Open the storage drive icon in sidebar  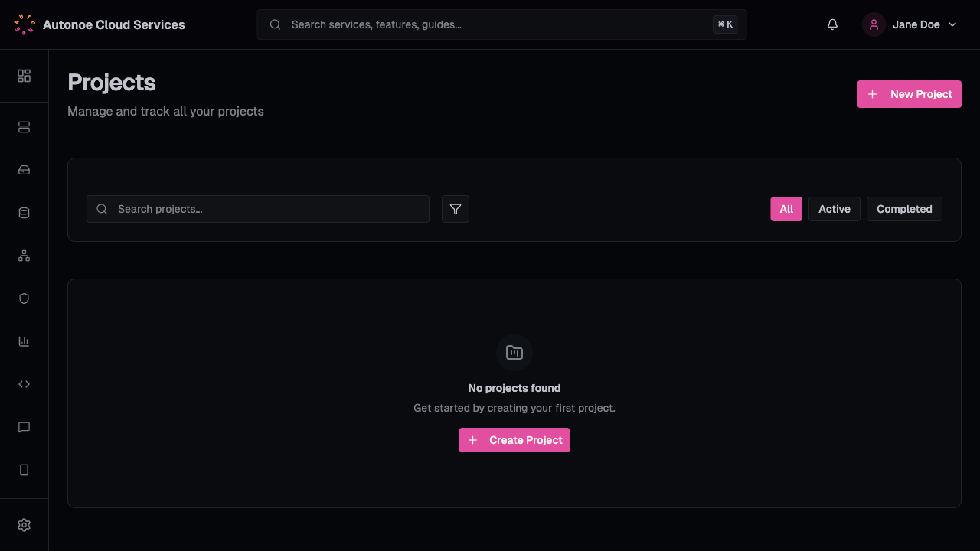[24, 170]
